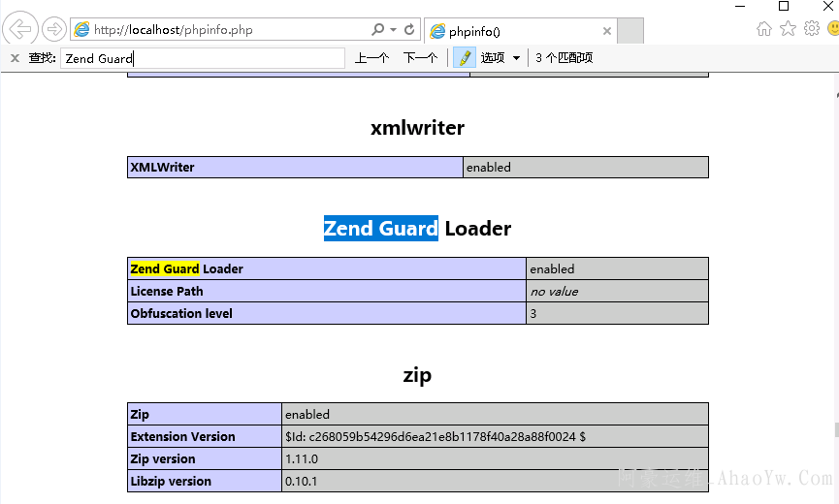Close the find bar
Screen dimensions: 839x504
[x=15, y=58]
